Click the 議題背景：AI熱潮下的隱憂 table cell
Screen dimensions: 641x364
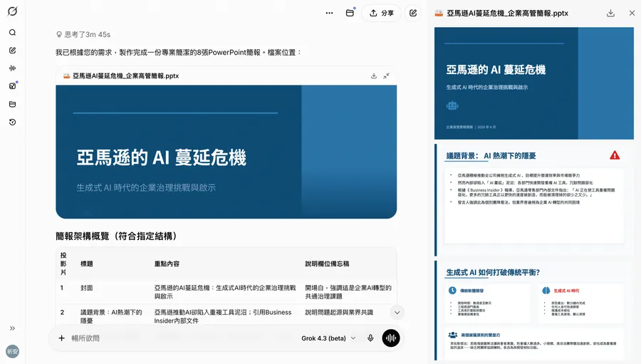pyautogui.click(x=111, y=316)
